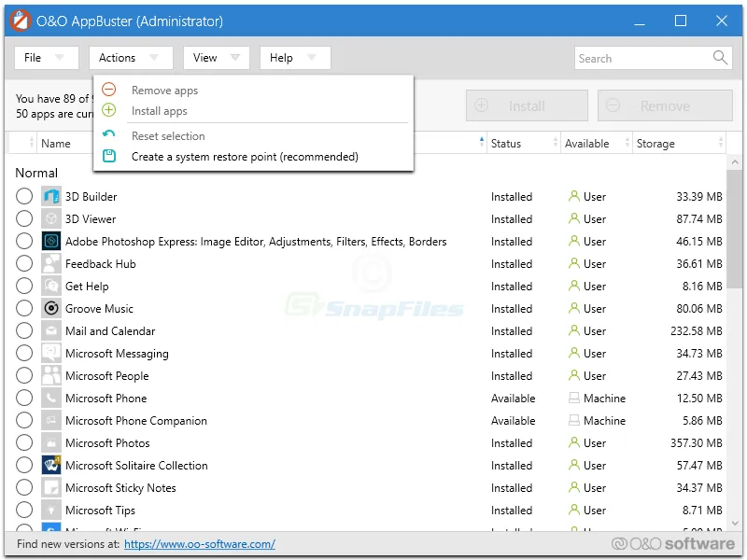The image size is (747, 560).
Task: Click the Groove Music app icon
Action: click(x=51, y=308)
